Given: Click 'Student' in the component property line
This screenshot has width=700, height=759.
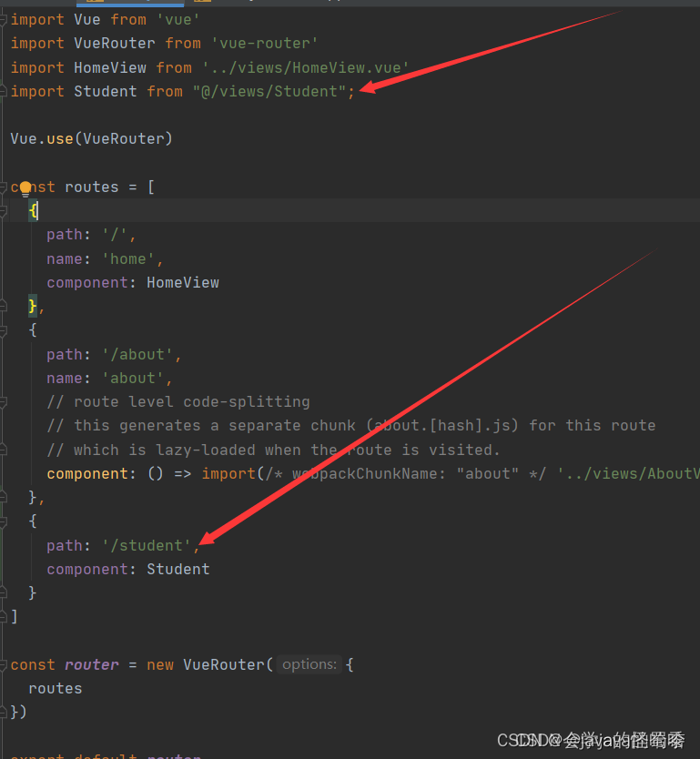Looking at the screenshot, I should 178,570.
